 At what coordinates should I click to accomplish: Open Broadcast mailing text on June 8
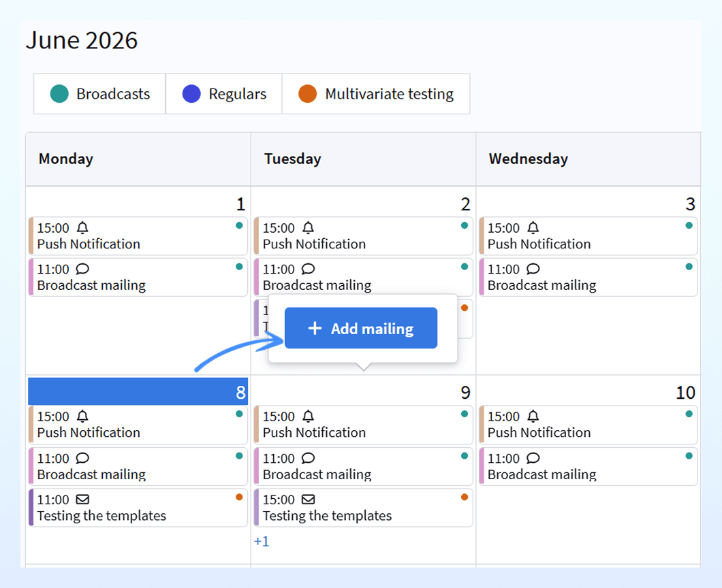click(91, 474)
